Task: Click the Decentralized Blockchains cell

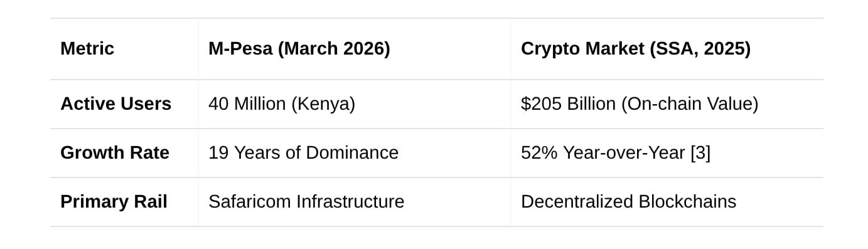Action: pyautogui.click(x=628, y=202)
